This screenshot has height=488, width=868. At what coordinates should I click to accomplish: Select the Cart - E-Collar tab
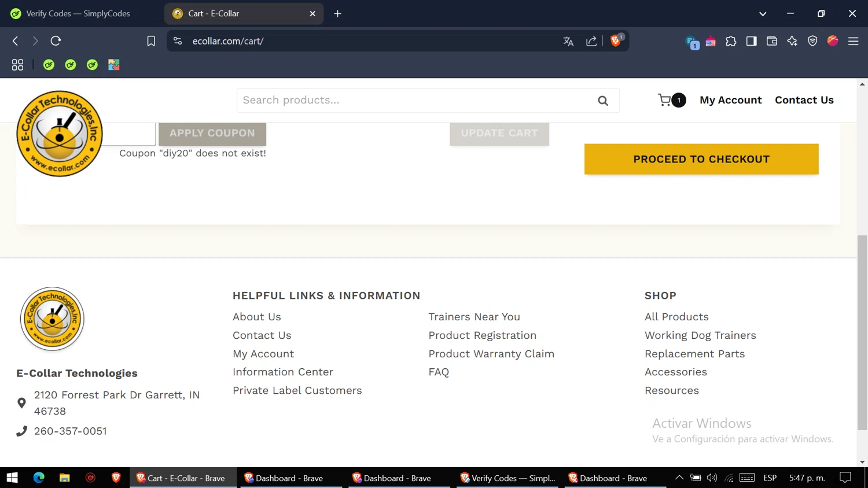pyautogui.click(x=244, y=13)
